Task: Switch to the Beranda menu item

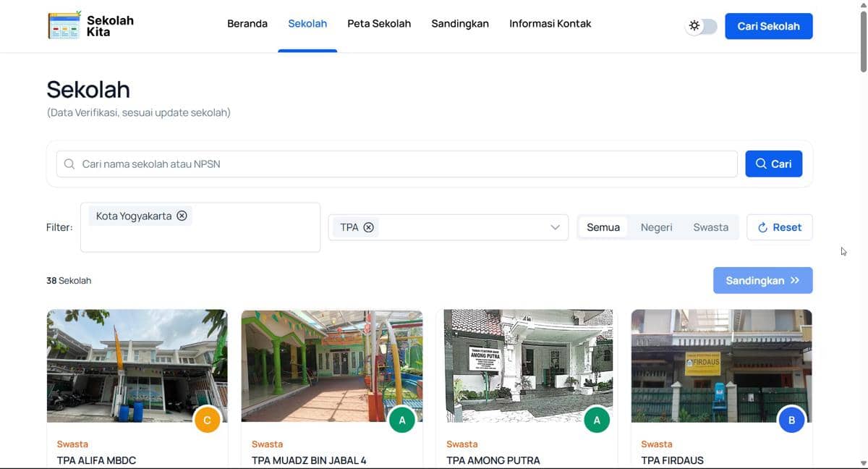Action: click(x=247, y=23)
